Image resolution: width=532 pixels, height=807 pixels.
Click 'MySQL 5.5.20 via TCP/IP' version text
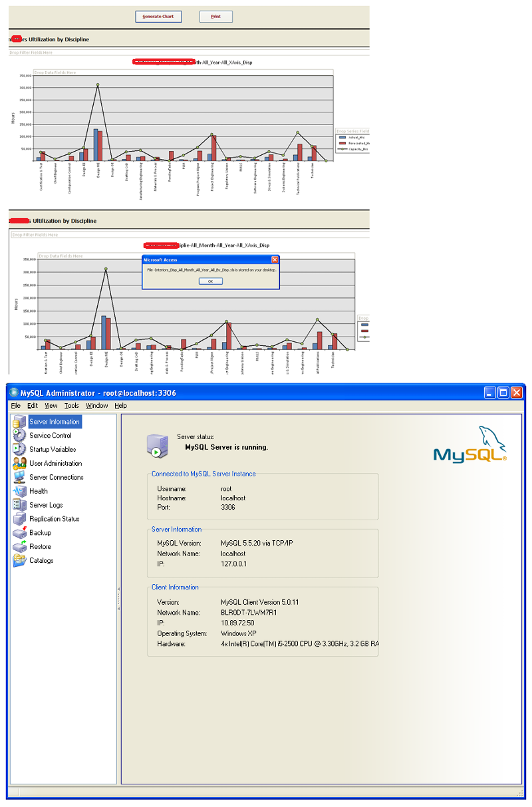pos(257,544)
